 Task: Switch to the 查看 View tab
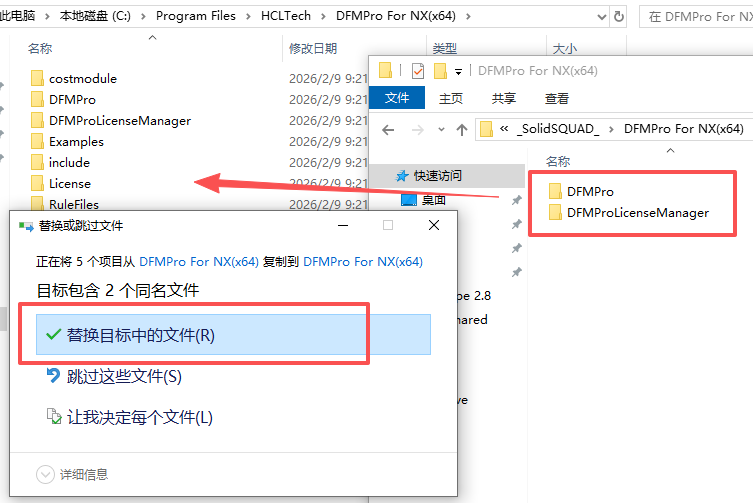pos(557,98)
